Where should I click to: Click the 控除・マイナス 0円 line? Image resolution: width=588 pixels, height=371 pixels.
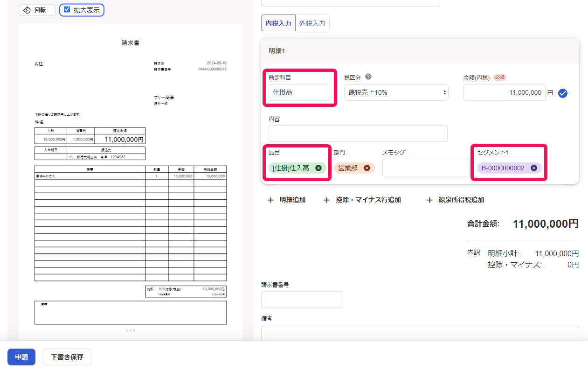pos(533,265)
